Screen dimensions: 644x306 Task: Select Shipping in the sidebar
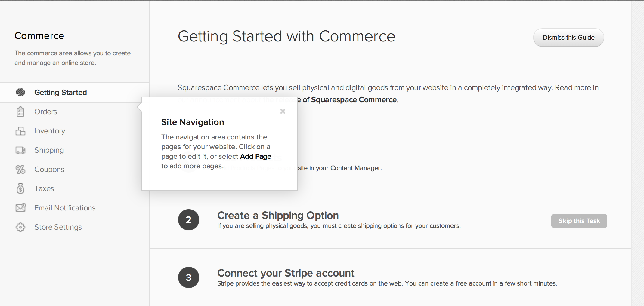(49, 150)
